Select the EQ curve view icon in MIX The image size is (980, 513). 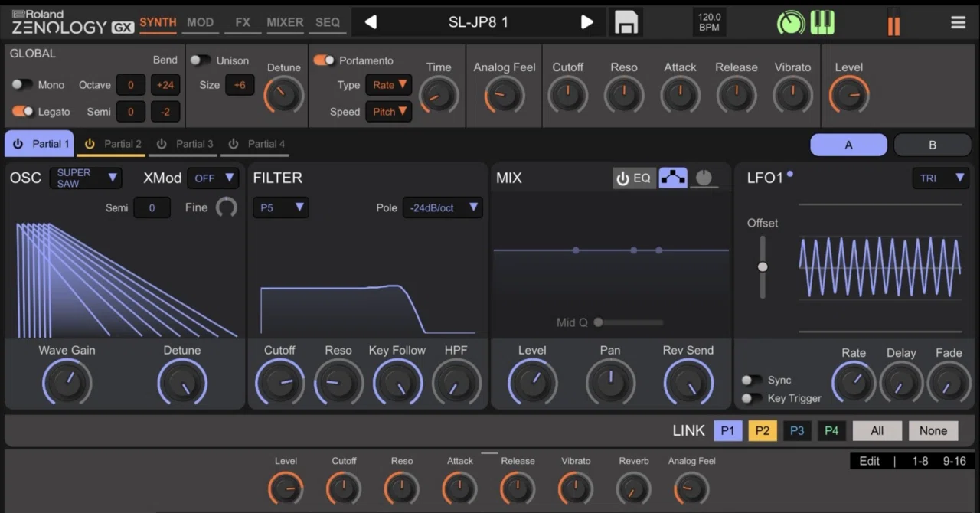click(673, 178)
